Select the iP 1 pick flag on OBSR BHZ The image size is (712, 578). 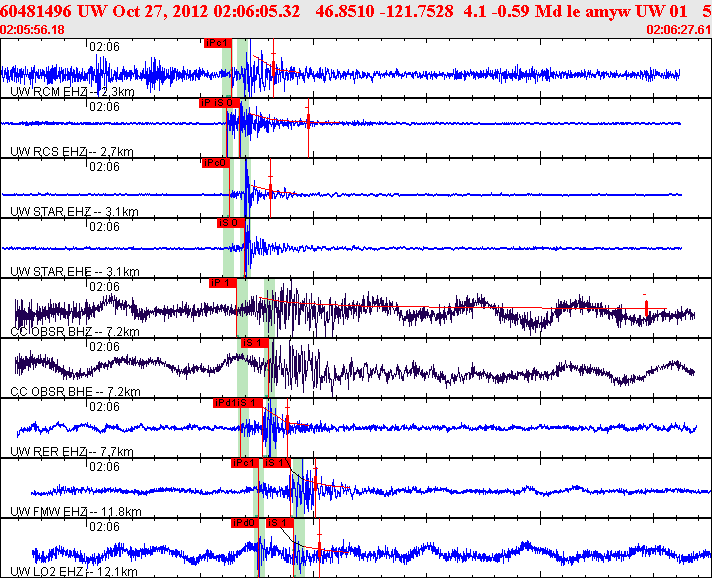tap(222, 283)
